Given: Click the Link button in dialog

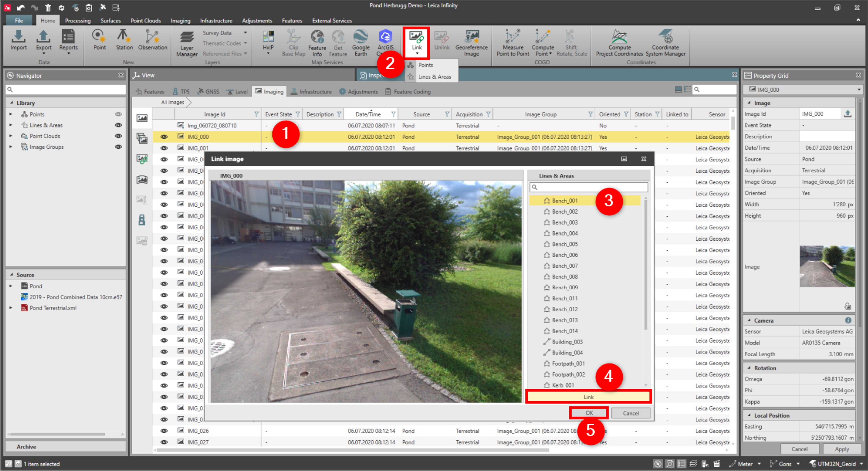Looking at the screenshot, I should [x=588, y=397].
